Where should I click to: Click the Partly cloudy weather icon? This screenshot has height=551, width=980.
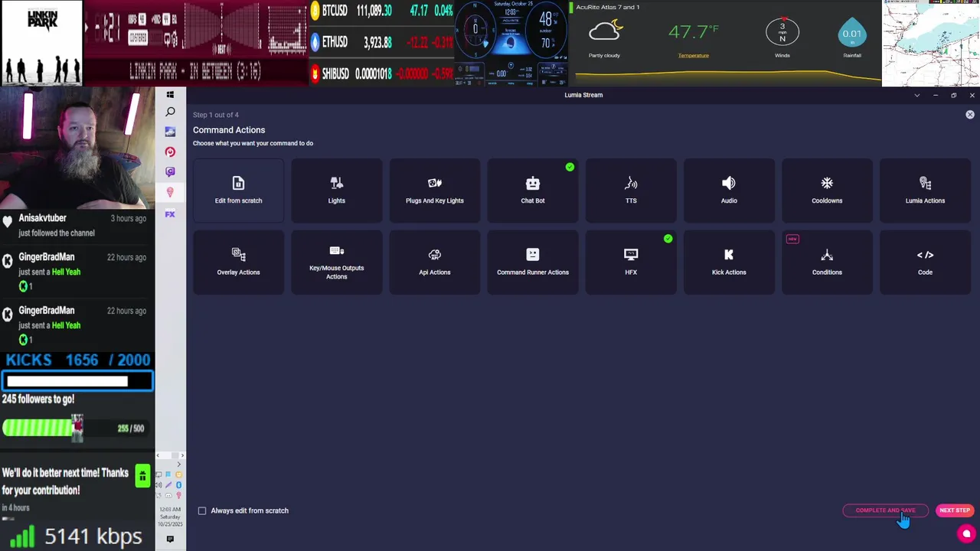tap(605, 31)
